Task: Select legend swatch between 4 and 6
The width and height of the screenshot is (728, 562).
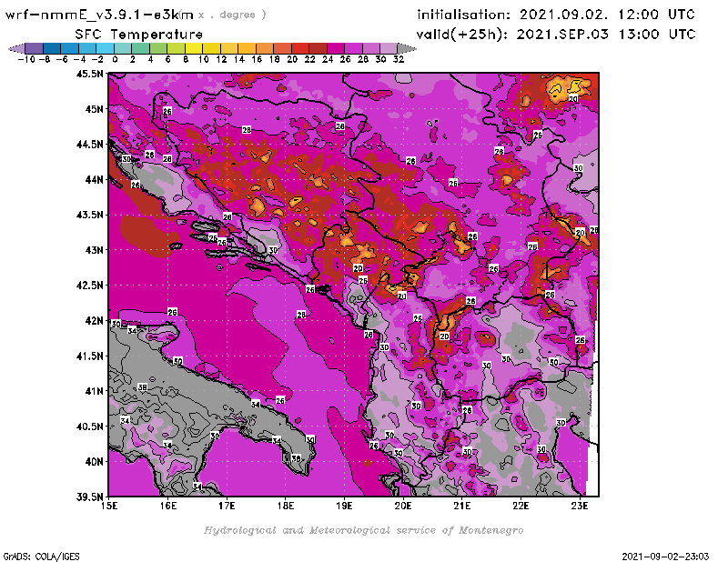Action: pyautogui.click(x=158, y=48)
